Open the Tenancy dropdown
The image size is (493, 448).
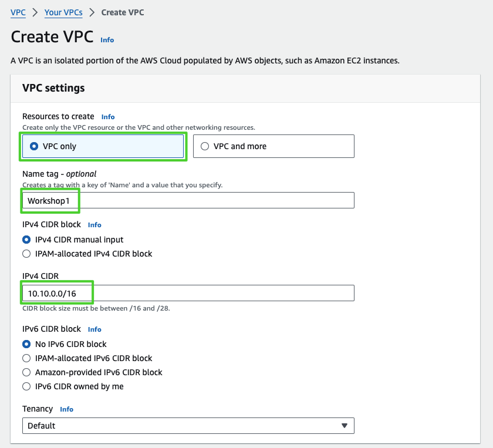pyautogui.click(x=188, y=426)
